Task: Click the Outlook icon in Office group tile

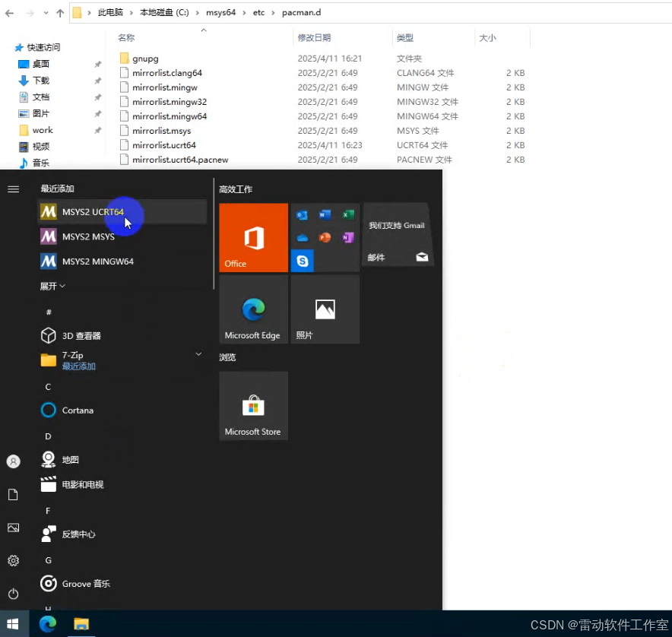Action: pos(302,215)
